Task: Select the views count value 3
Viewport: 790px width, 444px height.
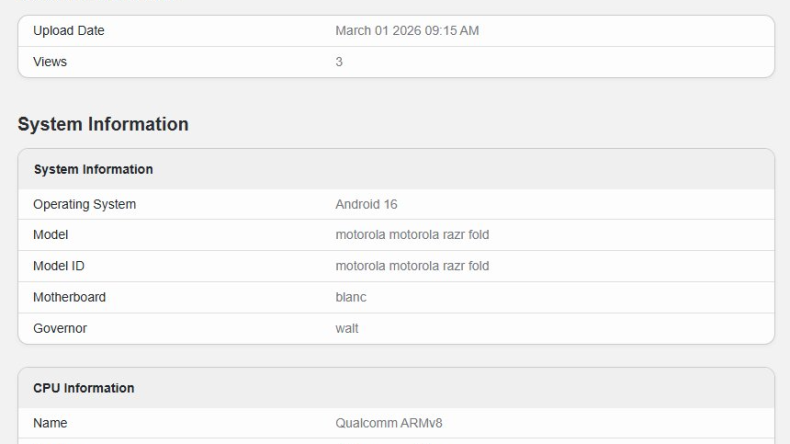Action: pyautogui.click(x=339, y=62)
